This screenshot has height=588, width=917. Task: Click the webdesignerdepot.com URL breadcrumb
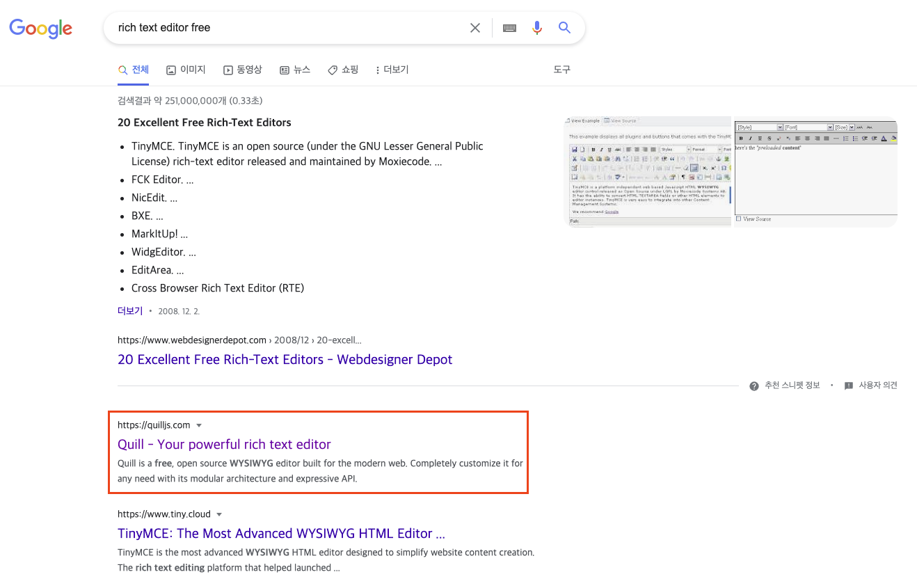pyautogui.click(x=239, y=340)
